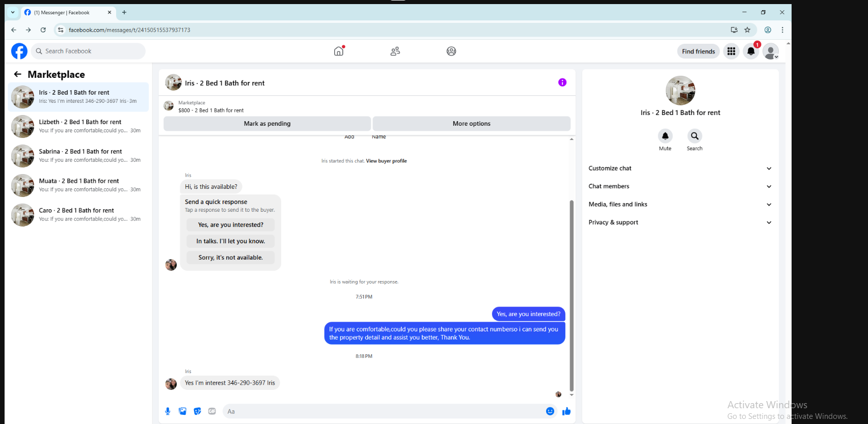Open the Friends icon in top navigation
This screenshot has width=868, height=424.
pos(395,51)
